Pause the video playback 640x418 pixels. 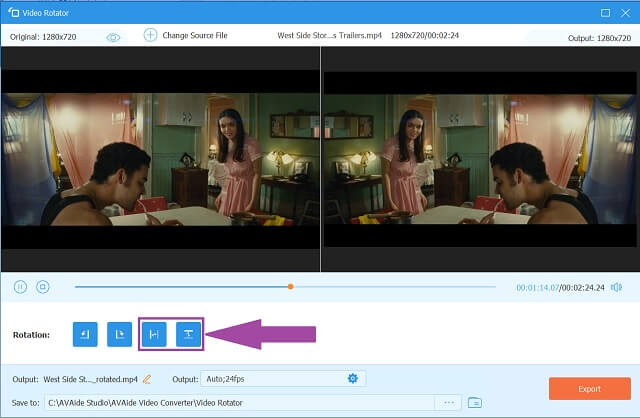(x=20, y=287)
